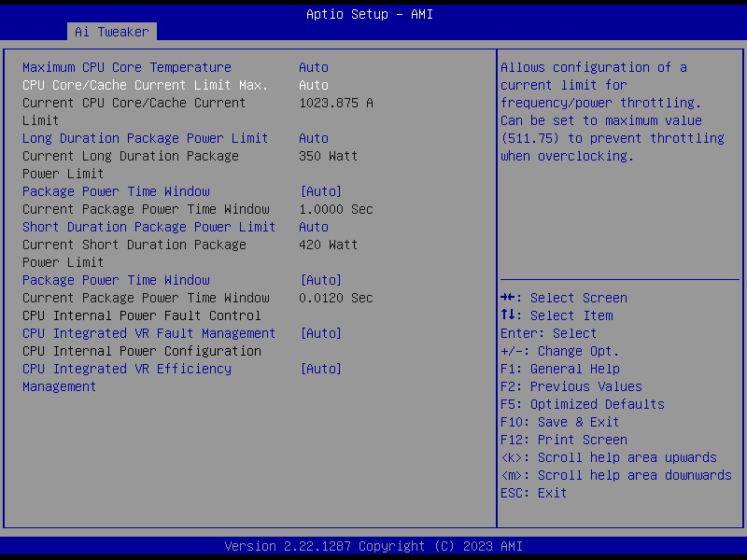Click CPU Internal Power Fault Control heading
Image resolution: width=747 pixels, height=560 pixels.
[x=142, y=315]
